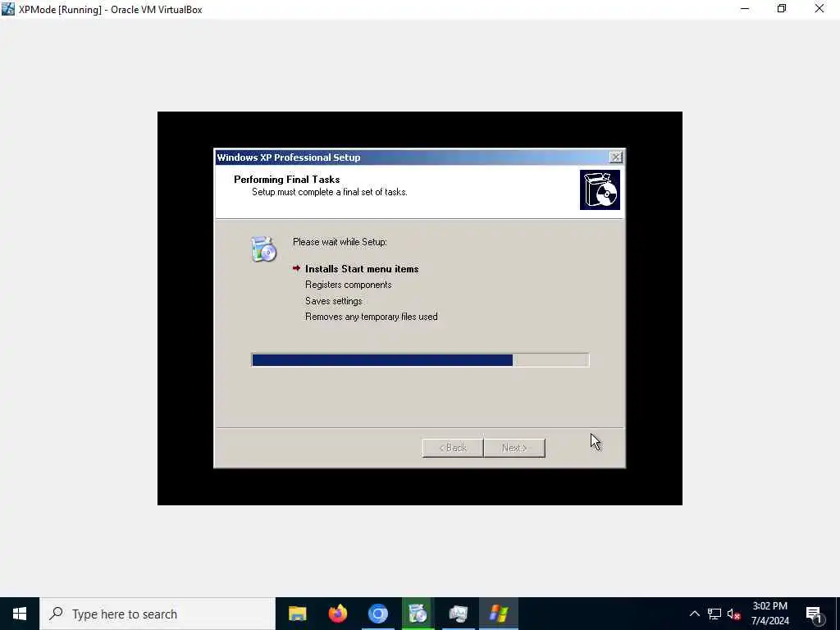Open the notification center icon

point(814,614)
